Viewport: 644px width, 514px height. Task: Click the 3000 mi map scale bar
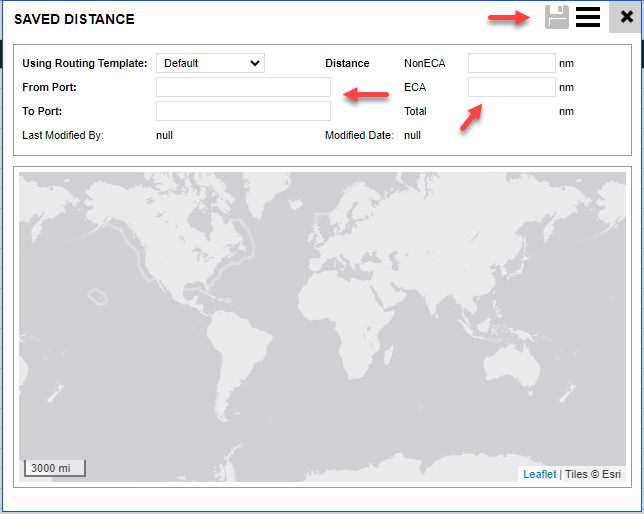[55, 468]
